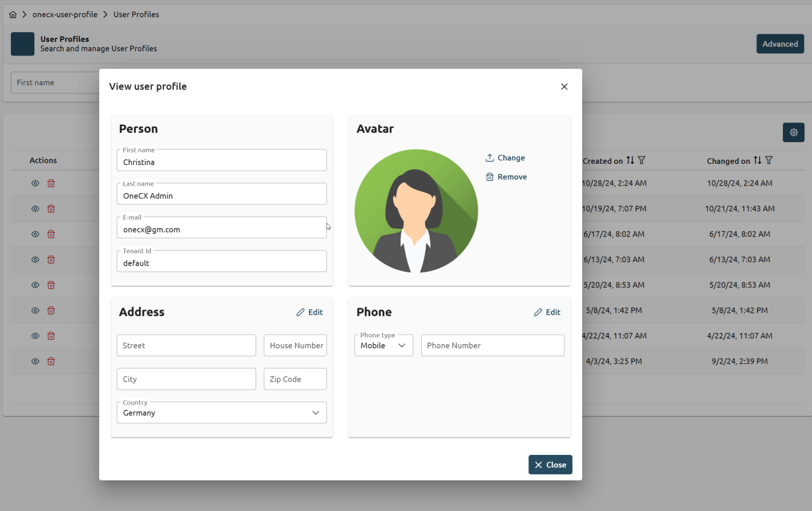
Task: Click the Close button at dialog bottom
Action: point(550,465)
